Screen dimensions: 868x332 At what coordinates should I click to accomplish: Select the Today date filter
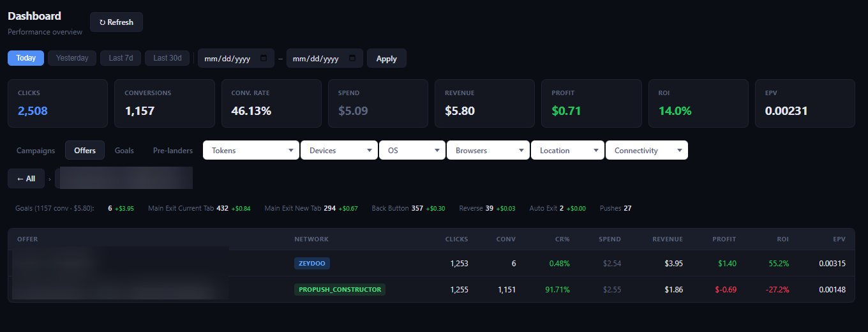[26, 58]
